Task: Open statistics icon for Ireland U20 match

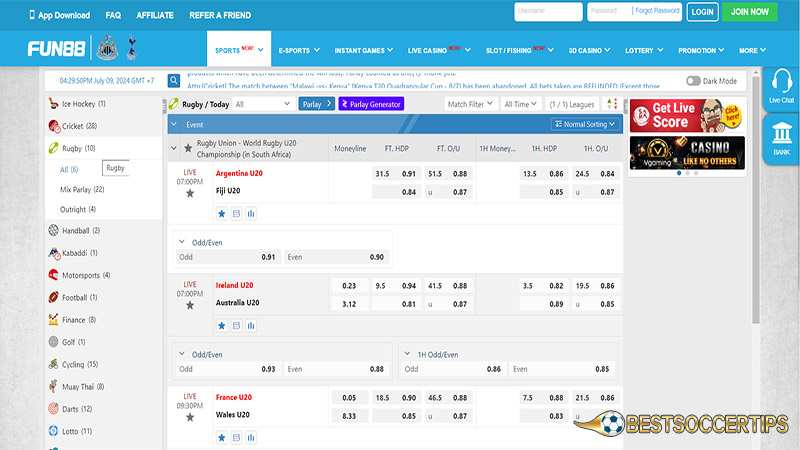Action: pyautogui.click(x=251, y=326)
